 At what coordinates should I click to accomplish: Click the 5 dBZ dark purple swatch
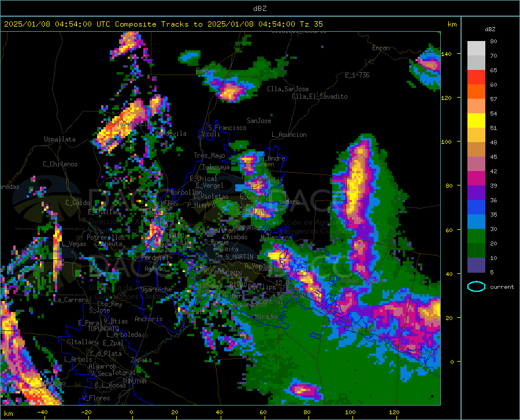coord(476,265)
